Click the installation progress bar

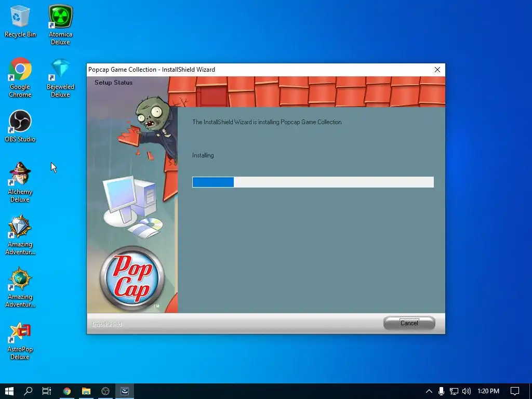[313, 182]
